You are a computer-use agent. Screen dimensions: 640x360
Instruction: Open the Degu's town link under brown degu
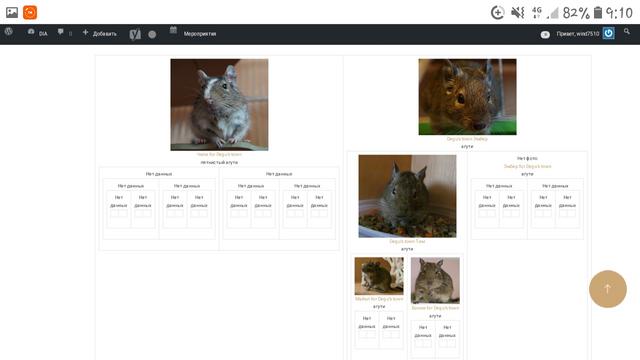[x=467, y=139]
